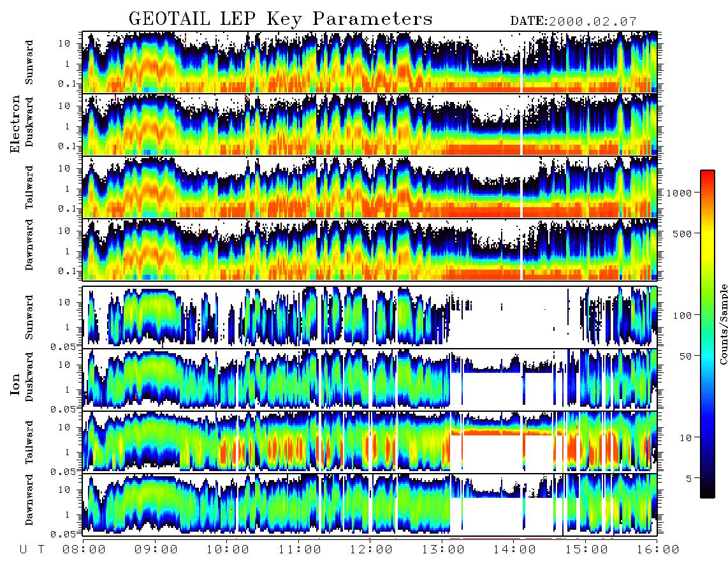Image resolution: width=728 pixels, height=561 pixels.
Task: Select the Electron Dawnward axis label
Action: tap(29, 245)
